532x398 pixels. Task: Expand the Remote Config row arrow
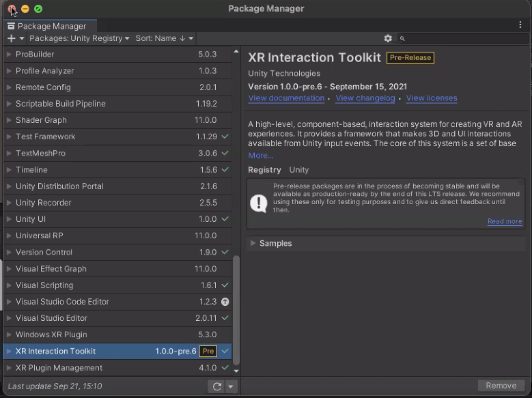click(x=9, y=87)
